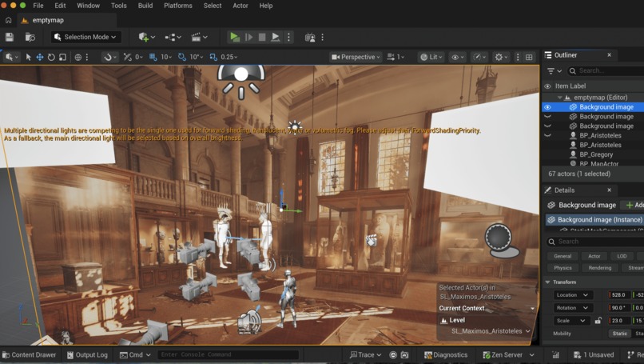The width and height of the screenshot is (644, 364).
Task: Collapse the emptymap (Editor) tree node
Action: coord(559,98)
